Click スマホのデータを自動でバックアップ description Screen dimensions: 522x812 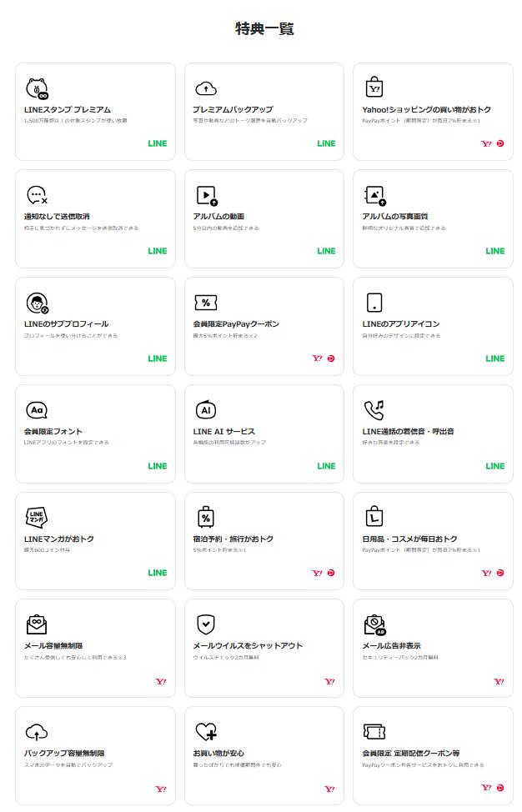pos(68,764)
